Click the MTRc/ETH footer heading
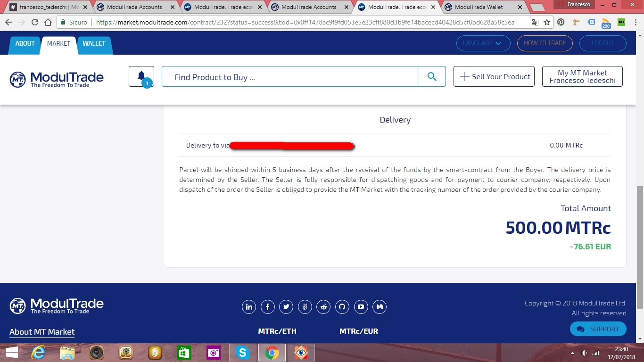 pyautogui.click(x=277, y=331)
